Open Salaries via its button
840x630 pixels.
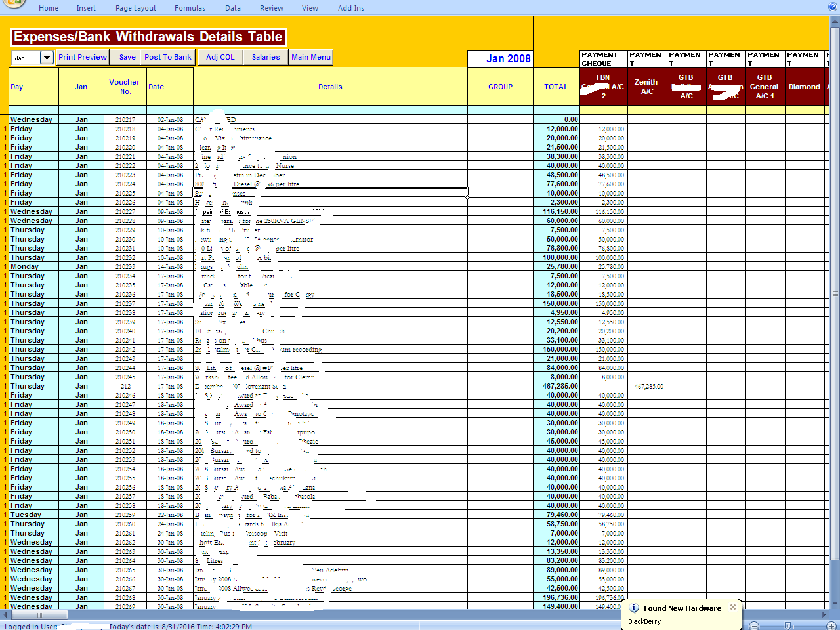coord(266,57)
